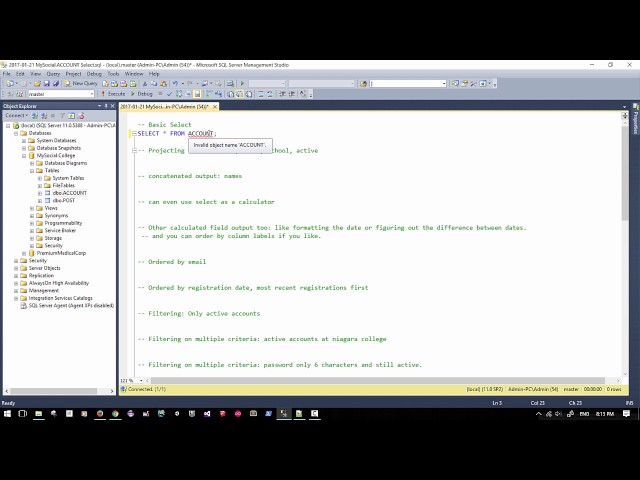Select the Programmability folder
This screenshot has height=480, width=640.
pos(63,223)
